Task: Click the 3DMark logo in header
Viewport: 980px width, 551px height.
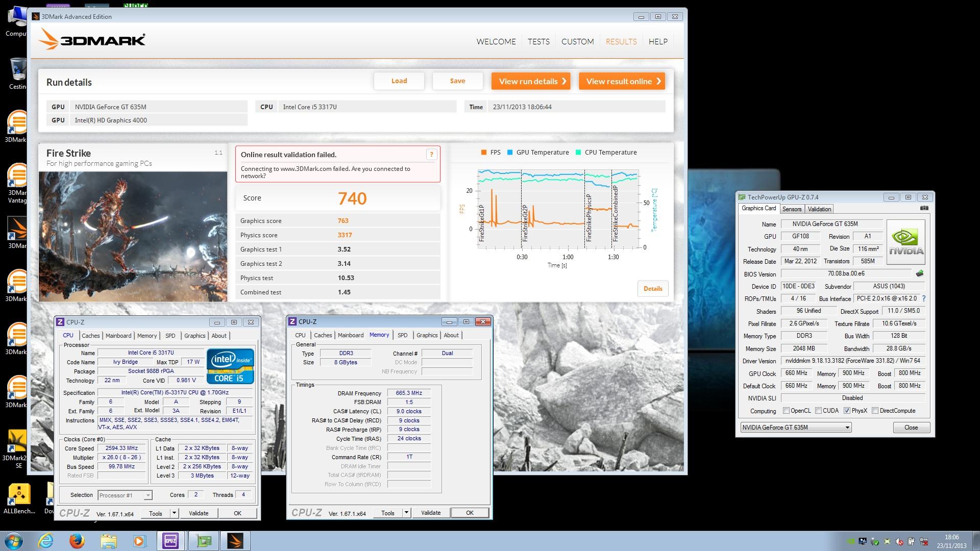Action: pyautogui.click(x=92, y=39)
